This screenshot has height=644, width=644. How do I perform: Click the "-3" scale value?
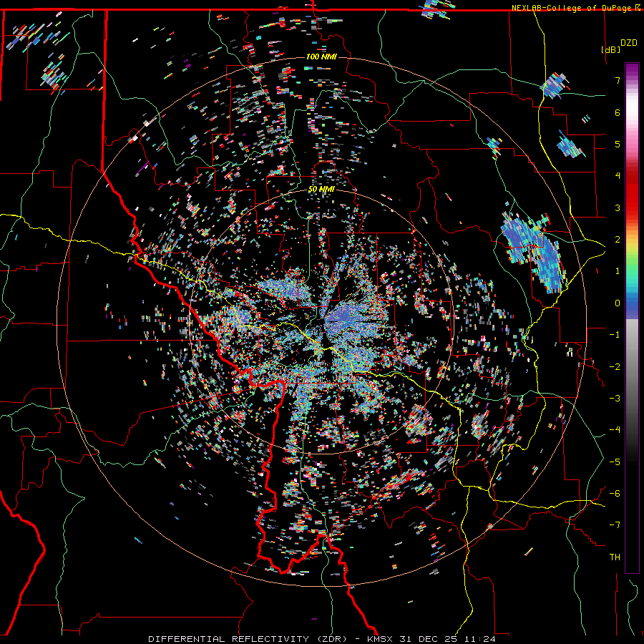tap(615, 399)
